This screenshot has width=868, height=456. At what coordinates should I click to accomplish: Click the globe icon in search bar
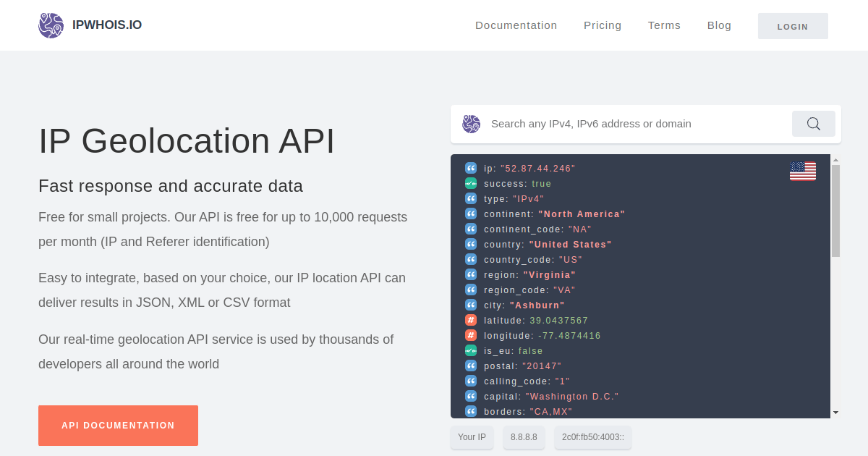point(471,124)
